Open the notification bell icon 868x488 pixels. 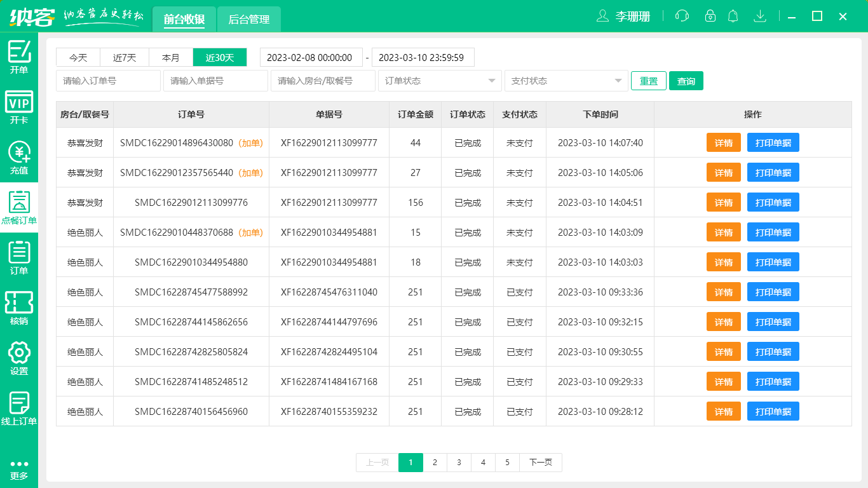click(733, 16)
